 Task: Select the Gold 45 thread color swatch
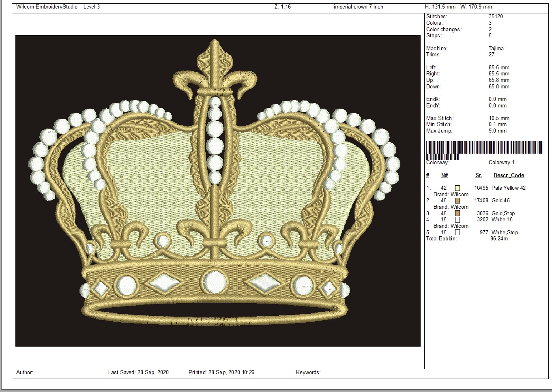(457, 201)
